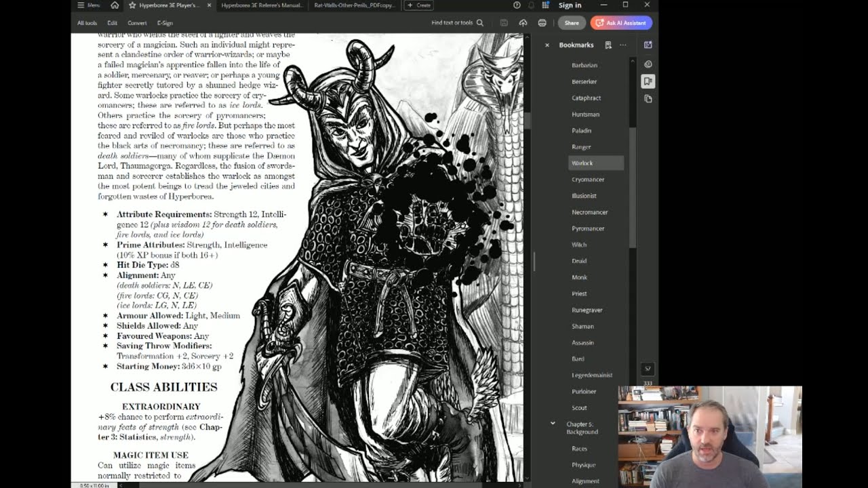Select the Huntsman bookmark

[585, 114]
